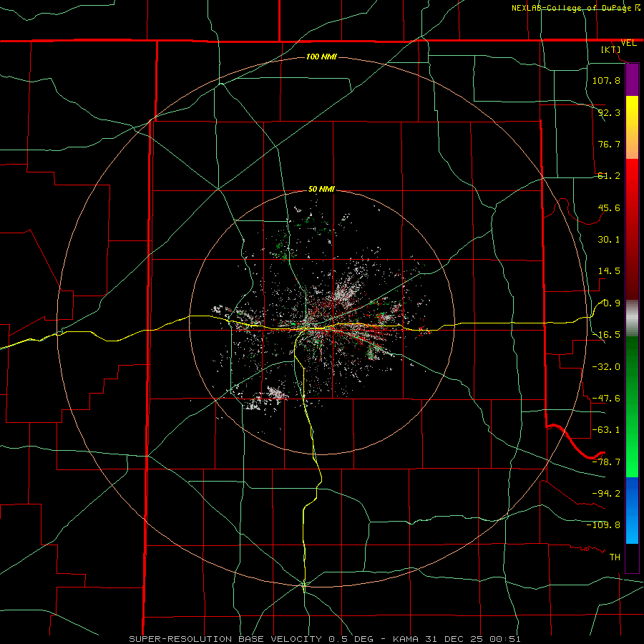Pick the green segment of the velocity scale
644x644 pixels.
point(632,406)
